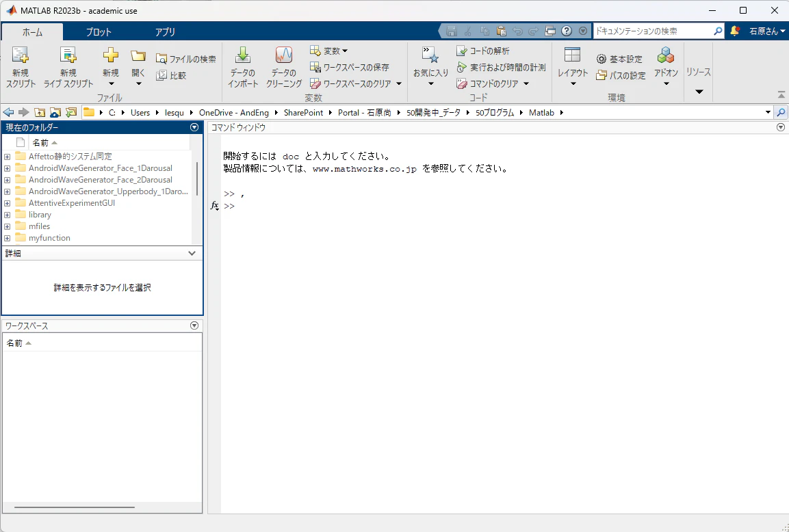
Task: Open 現在のフォルダー panel actions menu
Action: 194,127
